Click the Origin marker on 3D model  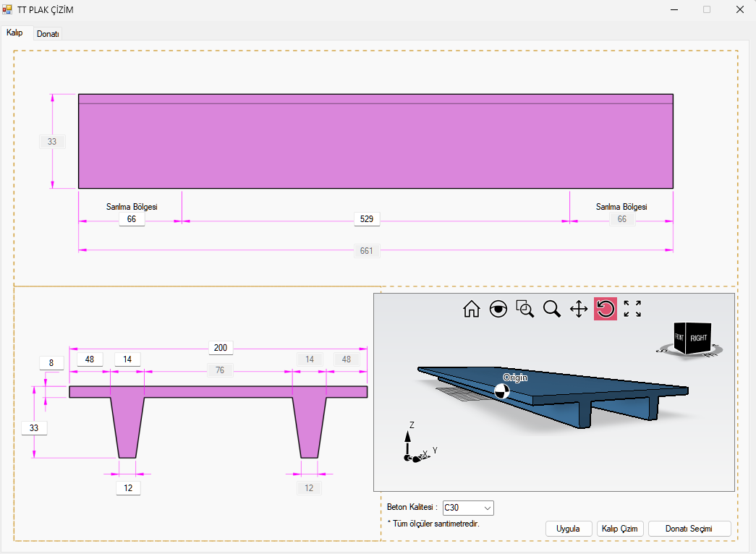tap(502, 391)
